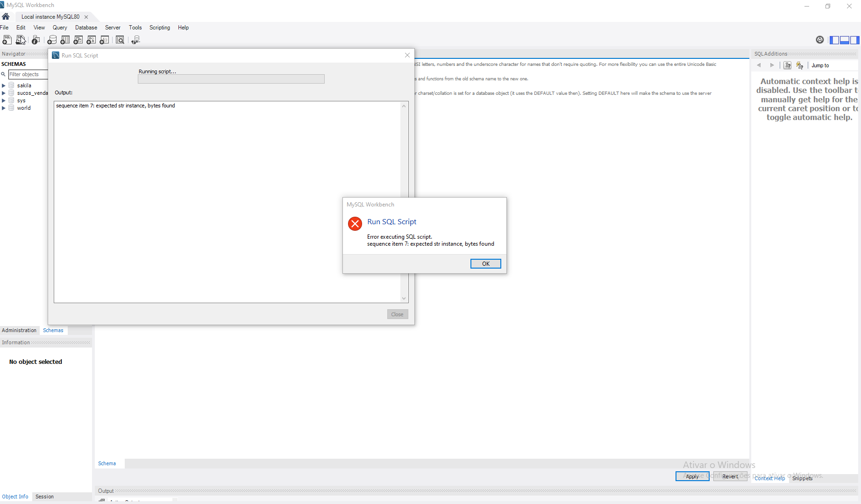
Task: Click the sys schema name
Action: (x=21, y=100)
